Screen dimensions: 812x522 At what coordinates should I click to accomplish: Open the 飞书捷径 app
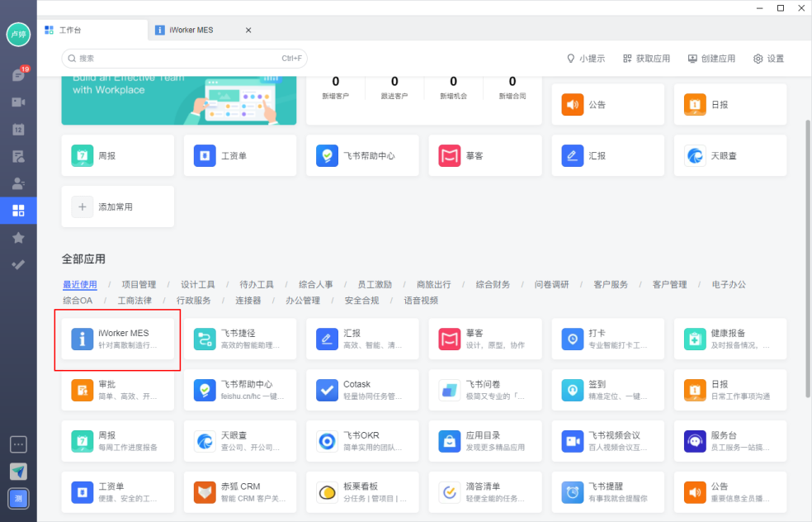click(240, 339)
